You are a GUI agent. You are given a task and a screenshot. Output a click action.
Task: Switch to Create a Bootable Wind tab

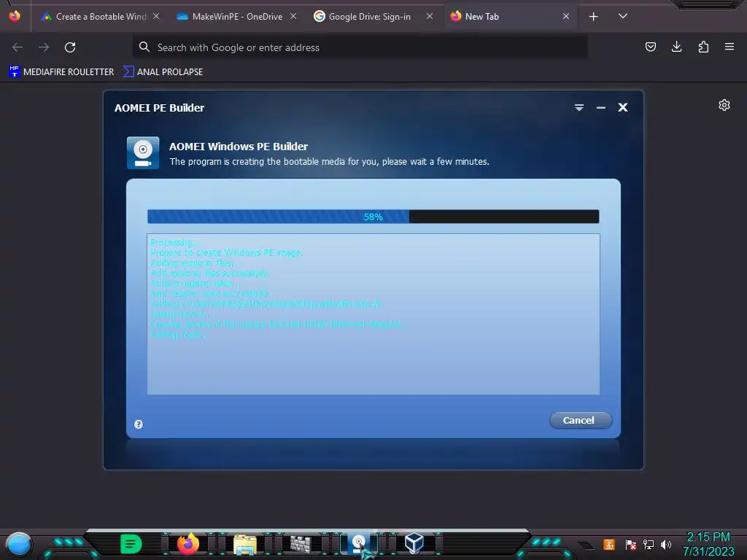100,17
